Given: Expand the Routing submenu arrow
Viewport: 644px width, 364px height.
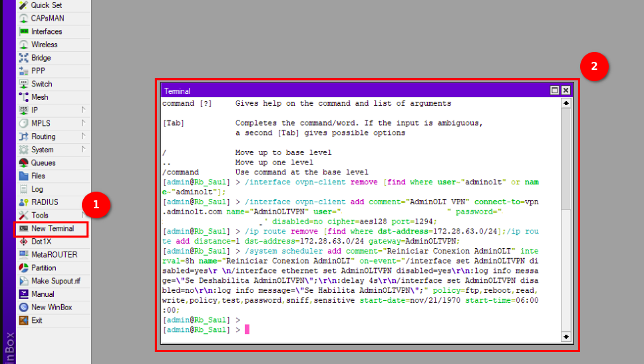Looking at the screenshot, I should pos(83,136).
